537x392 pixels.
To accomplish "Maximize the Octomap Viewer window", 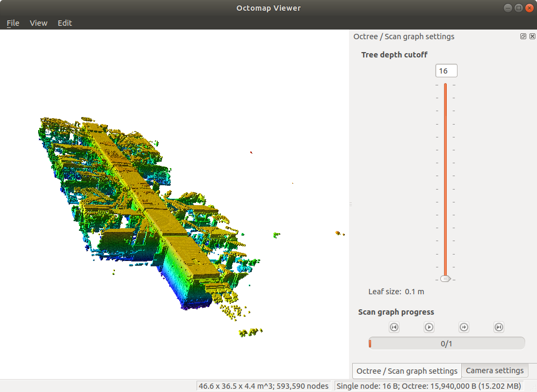I will [x=519, y=8].
